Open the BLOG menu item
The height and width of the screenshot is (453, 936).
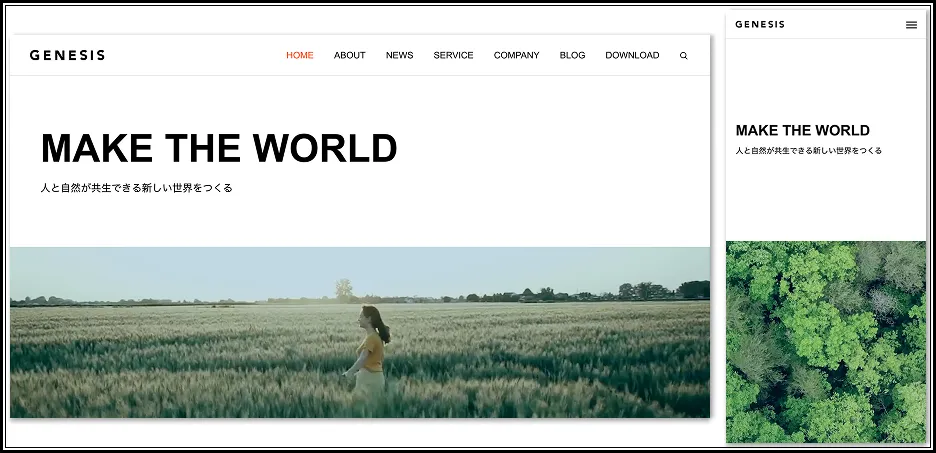pyautogui.click(x=572, y=56)
